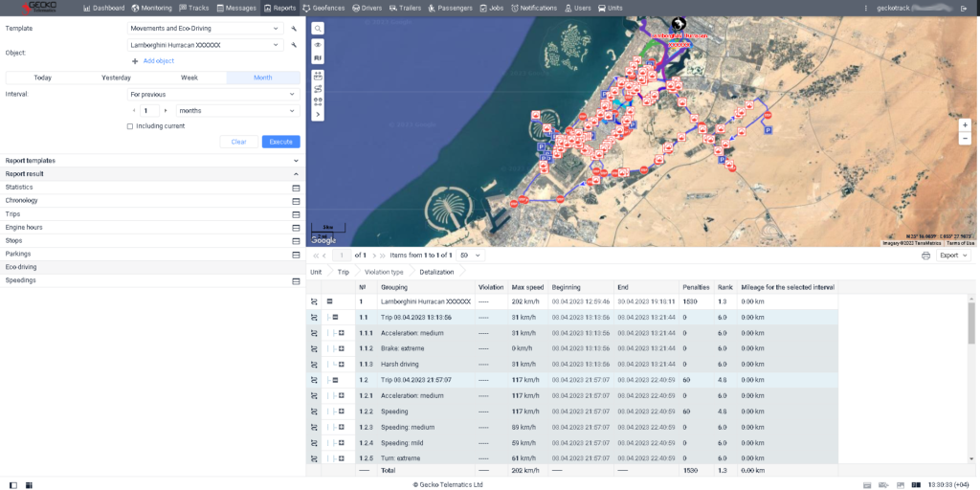Zoom in the map with plus button
The height and width of the screenshot is (490, 980).
(x=965, y=125)
